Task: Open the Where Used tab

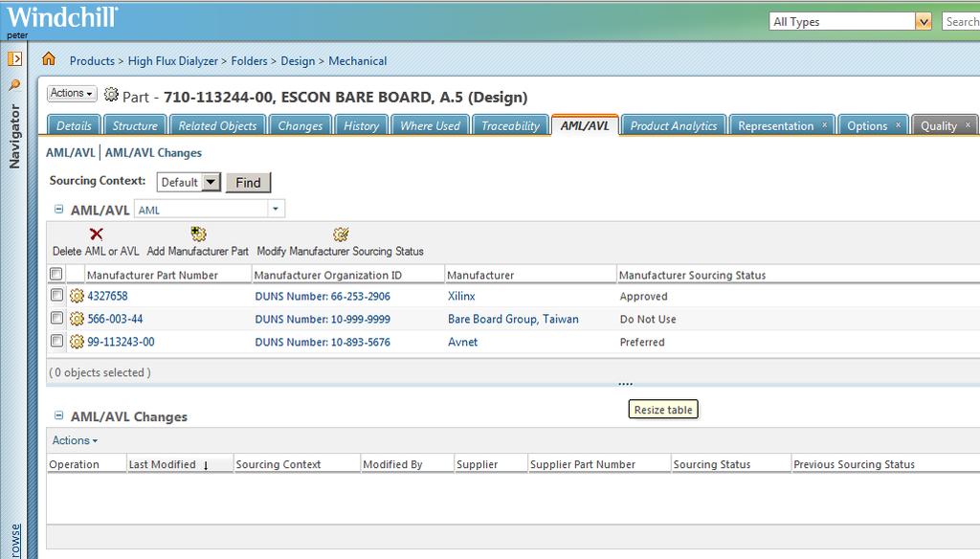Action: pyautogui.click(x=430, y=125)
